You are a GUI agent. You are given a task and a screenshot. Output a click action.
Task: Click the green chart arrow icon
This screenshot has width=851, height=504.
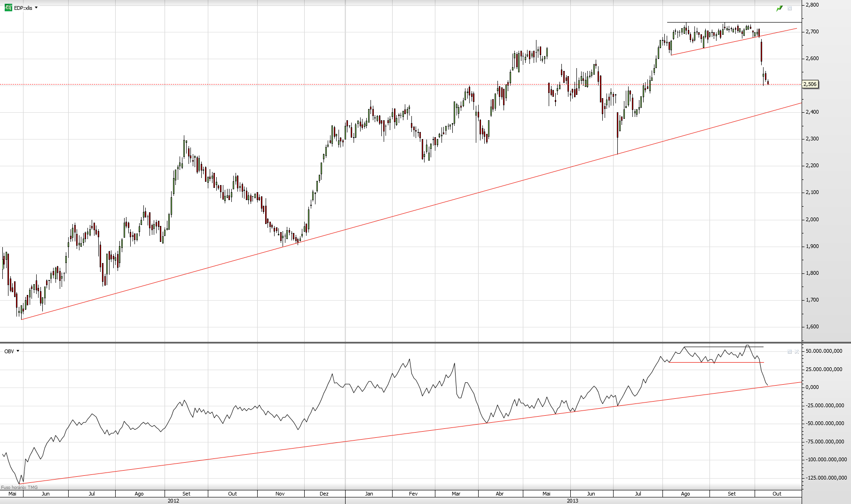(780, 8)
